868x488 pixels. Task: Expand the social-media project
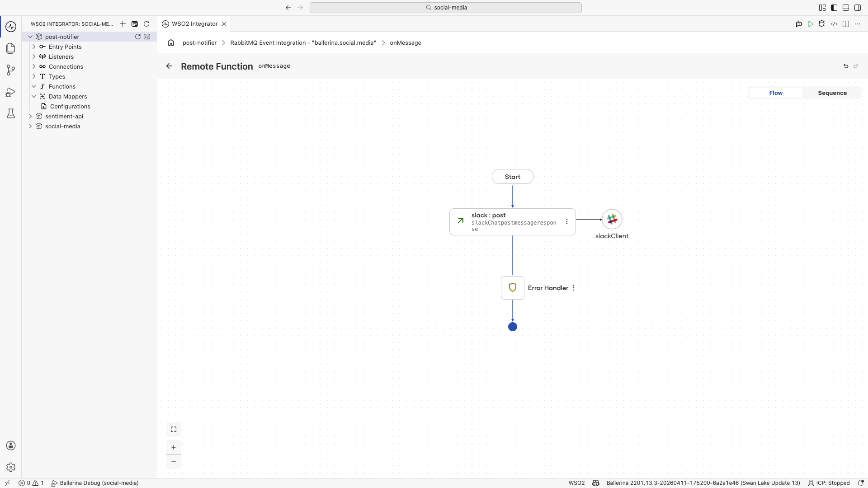[30, 126]
